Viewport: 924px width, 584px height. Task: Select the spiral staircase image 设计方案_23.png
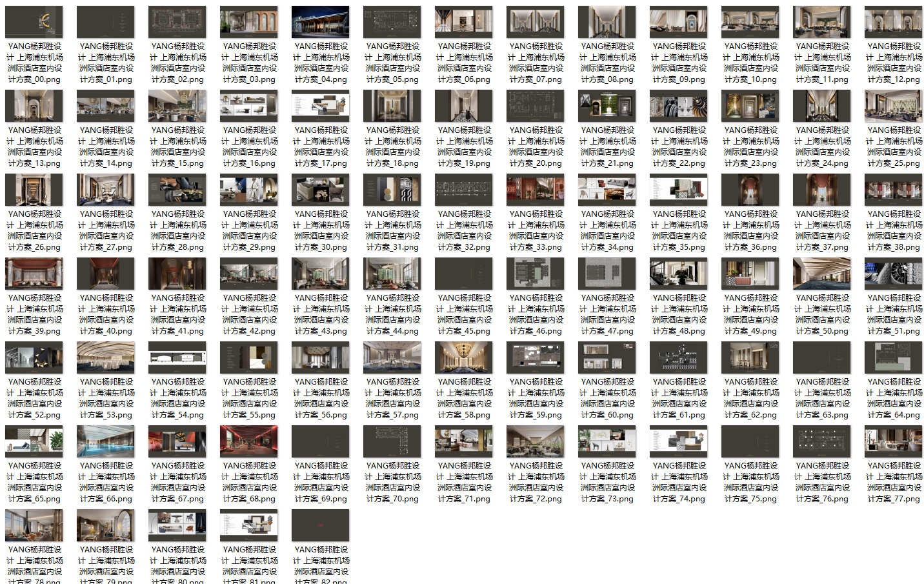[750, 105]
